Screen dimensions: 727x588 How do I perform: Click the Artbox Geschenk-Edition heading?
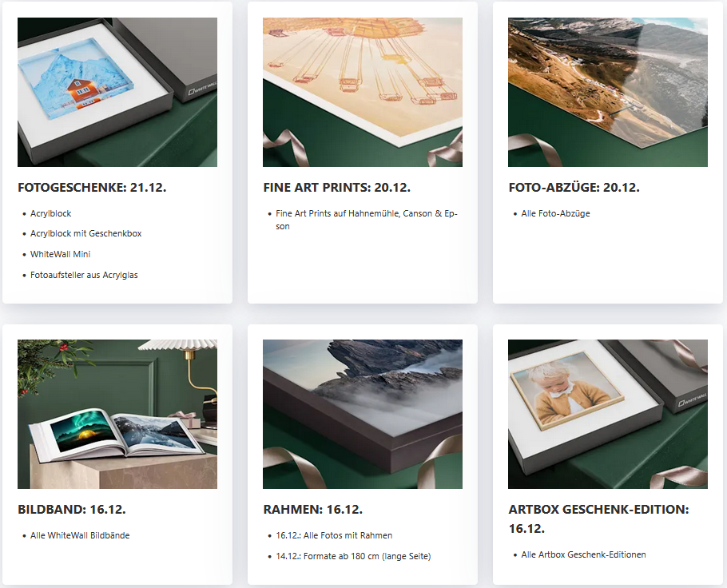point(598,518)
